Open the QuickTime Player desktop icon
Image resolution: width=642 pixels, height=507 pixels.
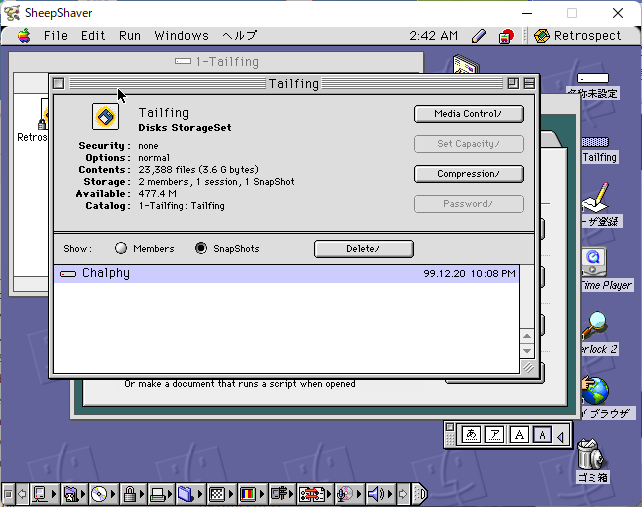[x=594, y=262]
